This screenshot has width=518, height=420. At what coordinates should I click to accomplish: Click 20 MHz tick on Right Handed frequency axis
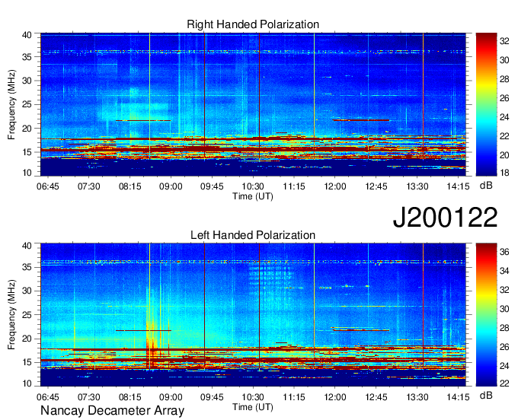[x=27, y=129]
